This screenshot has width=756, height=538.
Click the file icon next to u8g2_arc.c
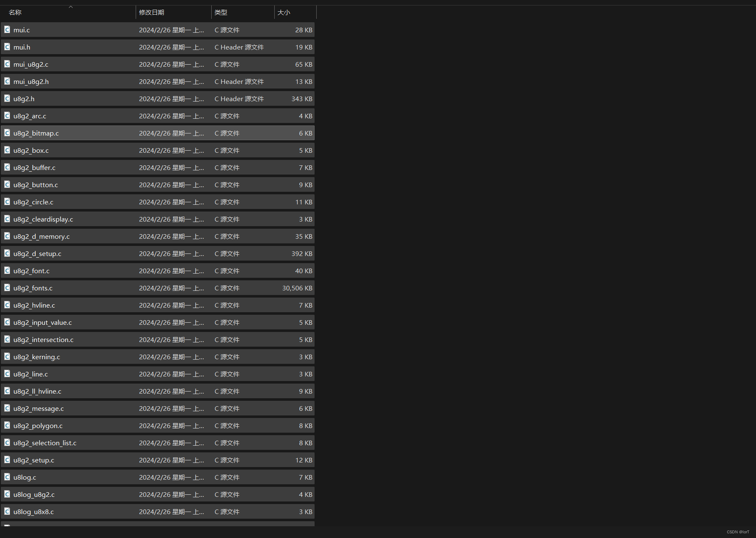(7, 116)
